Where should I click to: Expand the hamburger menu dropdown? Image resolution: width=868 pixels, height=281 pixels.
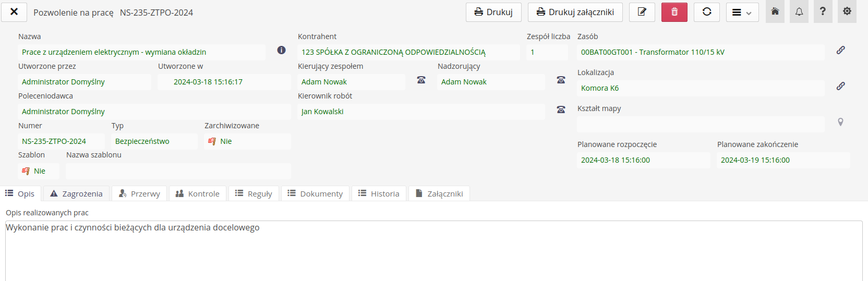coord(742,13)
